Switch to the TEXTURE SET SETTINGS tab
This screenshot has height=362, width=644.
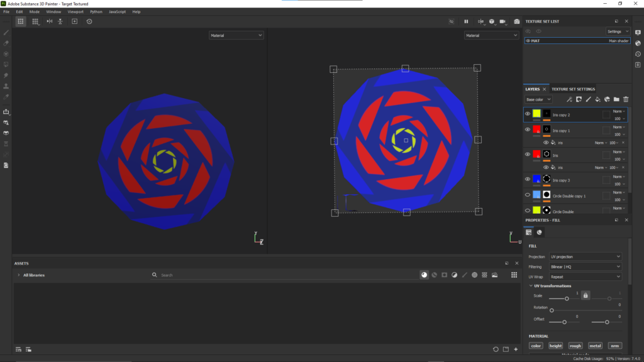click(x=574, y=89)
